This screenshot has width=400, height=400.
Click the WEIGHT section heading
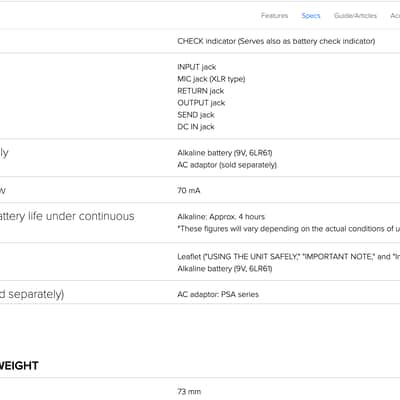point(19,366)
